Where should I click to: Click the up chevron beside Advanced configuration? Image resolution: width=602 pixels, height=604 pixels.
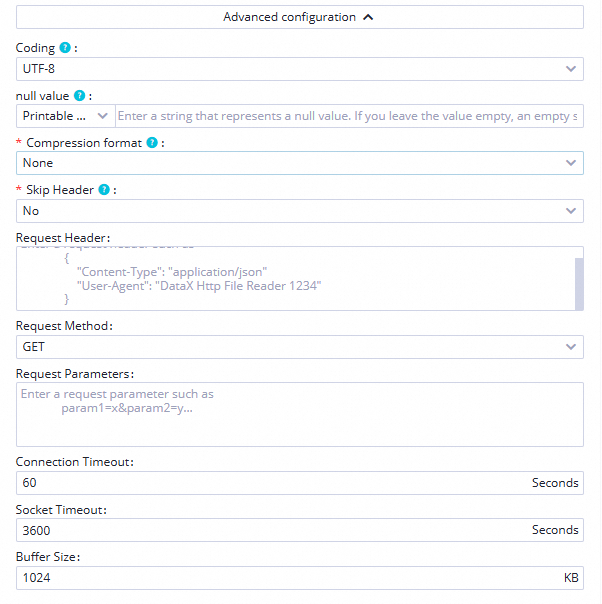[x=368, y=17]
